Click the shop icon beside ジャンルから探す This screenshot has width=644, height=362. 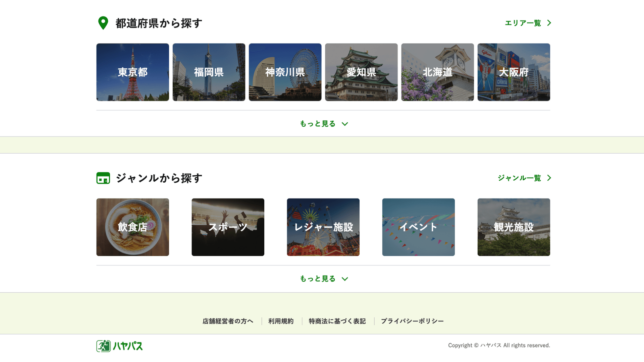pyautogui.click(x=103, y=178)
